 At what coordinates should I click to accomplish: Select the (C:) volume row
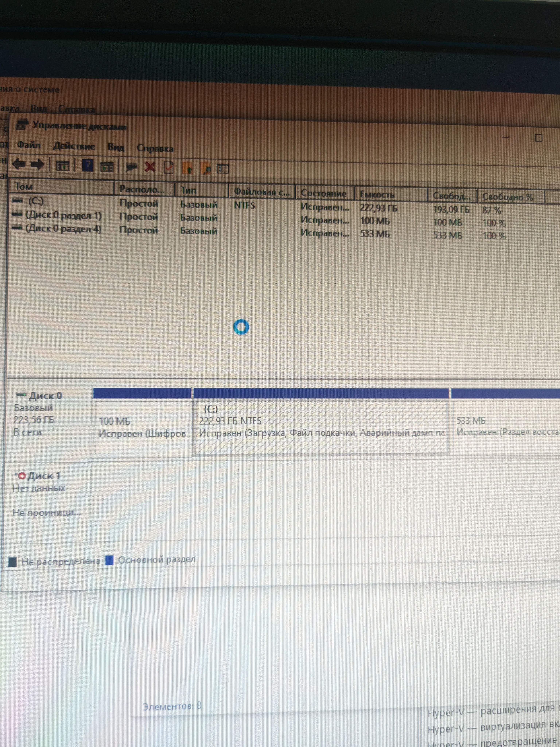tap(36, 201)
